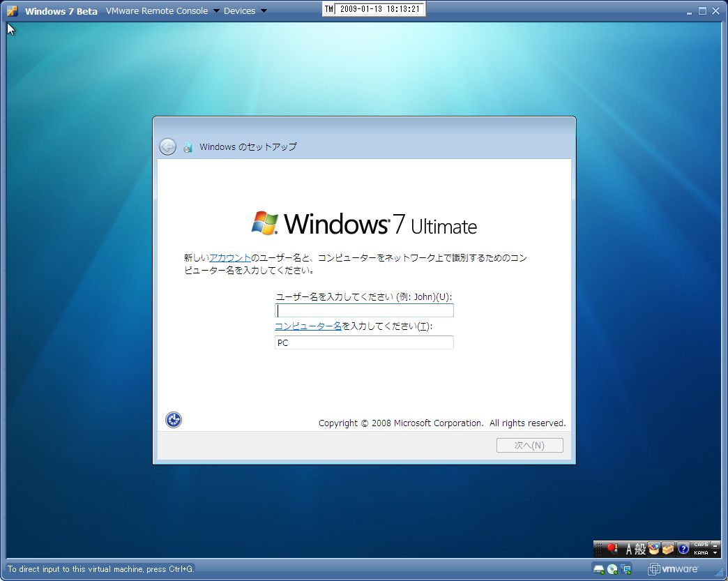
Task: Click the IME input mode A indicator
Action: (x=629, y=550)
